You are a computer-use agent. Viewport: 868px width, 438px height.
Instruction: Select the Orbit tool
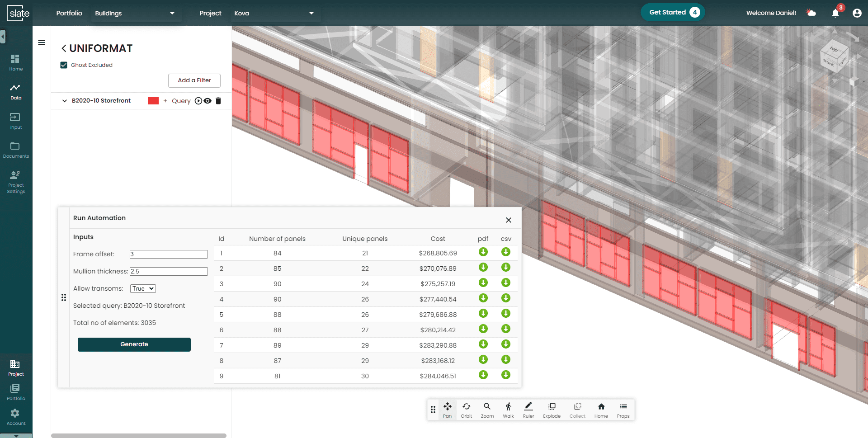coord(467,410)
